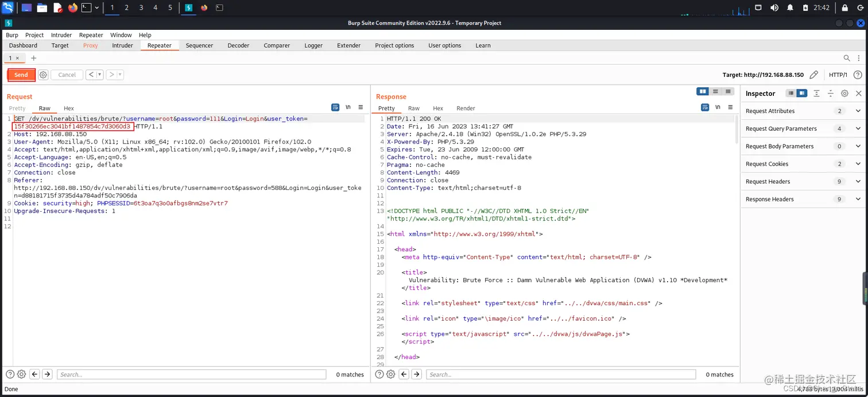
Task: Select request Pretty view tab
Action: 17,108
